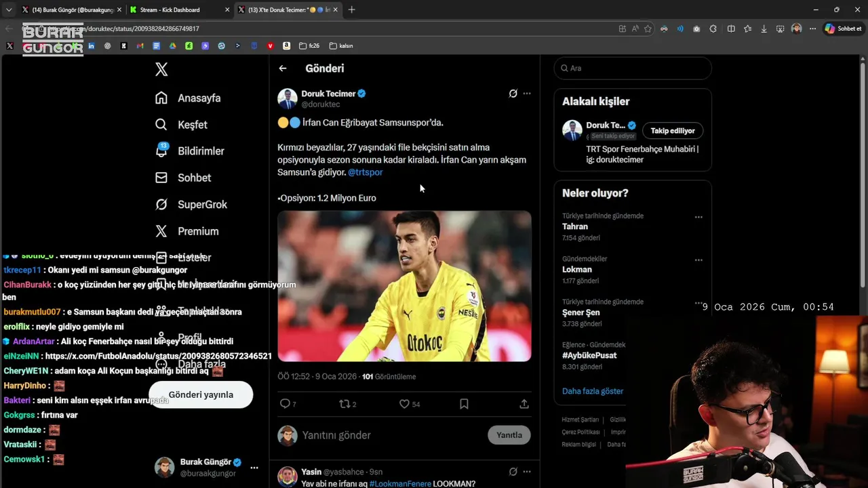Open account menu dots beside Burak Güngör
This screenshot has width=868, height=488.
pyautogui.click(x=254, y=468)
